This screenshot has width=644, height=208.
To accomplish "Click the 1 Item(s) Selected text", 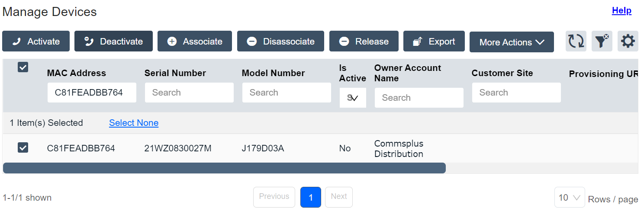I will tap(46, 123).
